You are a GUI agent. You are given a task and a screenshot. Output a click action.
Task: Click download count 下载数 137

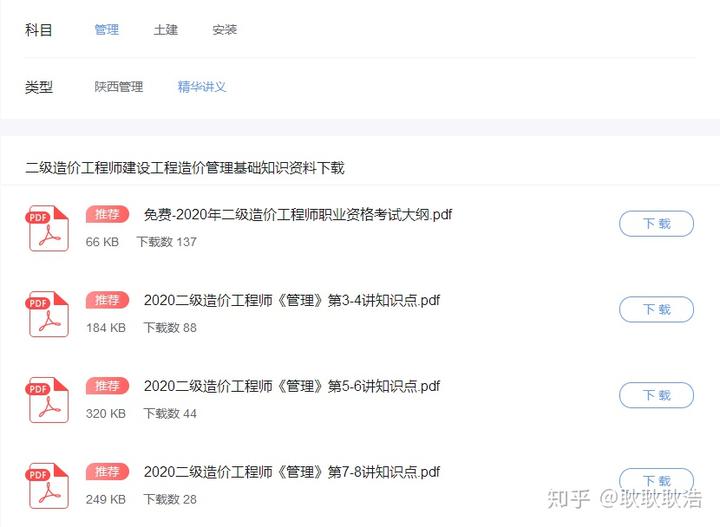click(167, 242)
